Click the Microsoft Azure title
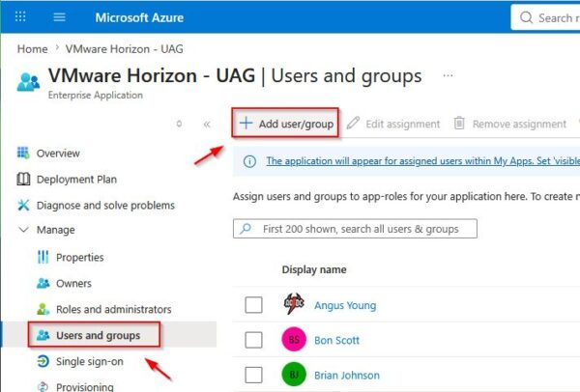Screen dimensions: 580x392 [139, 17]
